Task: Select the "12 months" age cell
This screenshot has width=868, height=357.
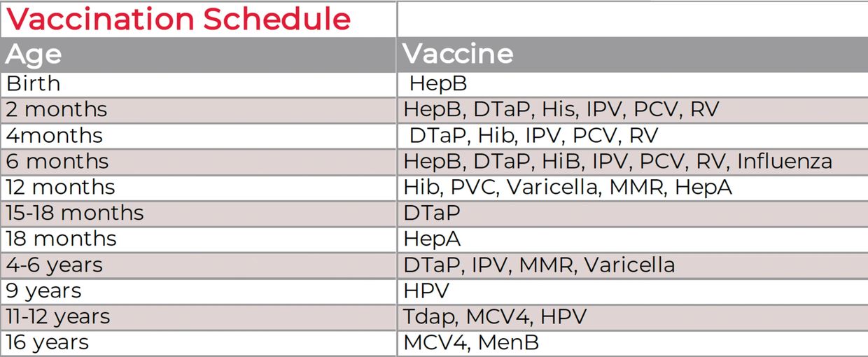Action: [60, 188]
